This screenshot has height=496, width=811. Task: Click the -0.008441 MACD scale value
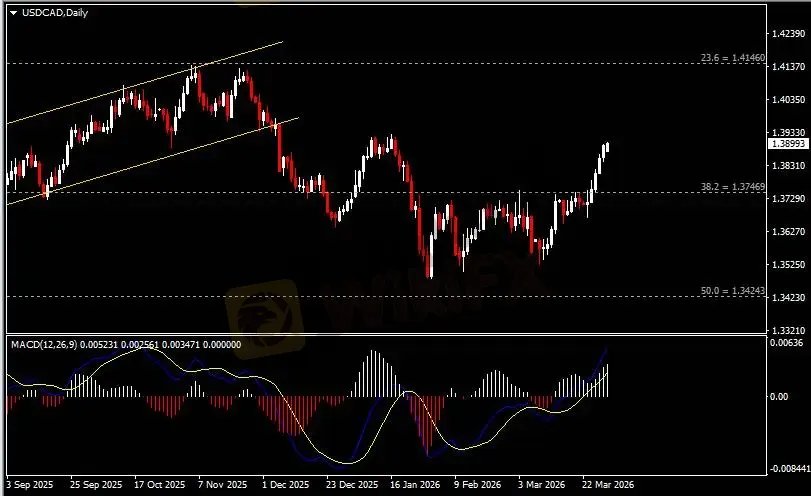pos(787,468)
